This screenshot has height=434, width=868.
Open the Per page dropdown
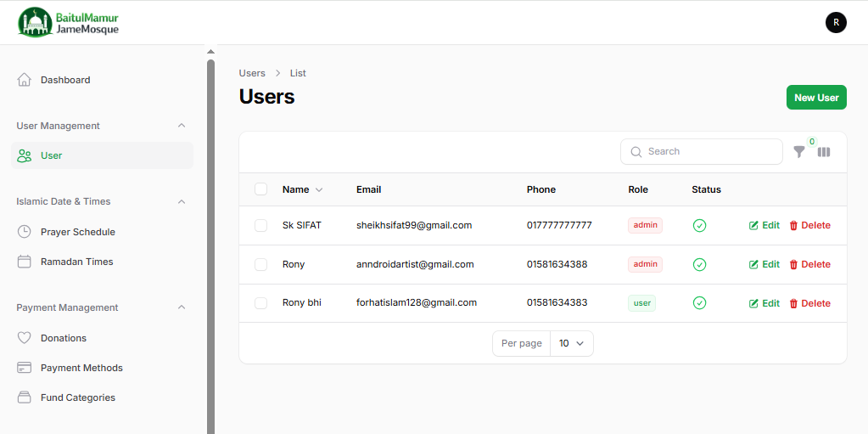coord(571,343)
